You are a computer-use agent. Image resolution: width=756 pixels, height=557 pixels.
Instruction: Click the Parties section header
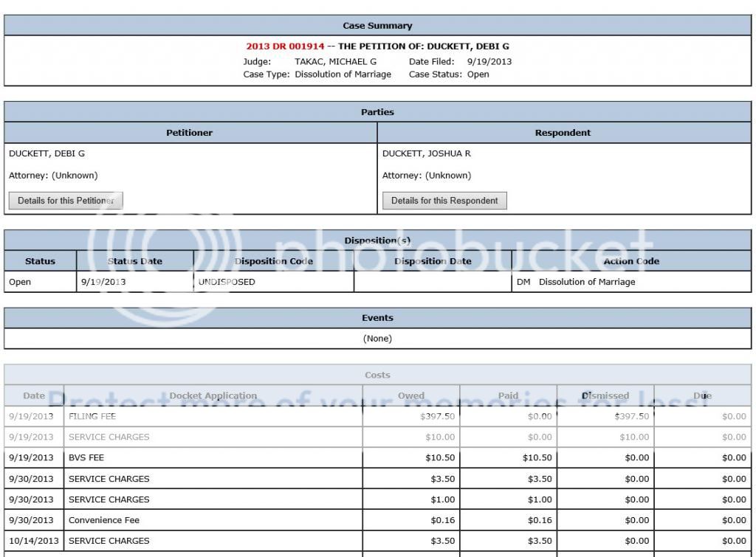point(377,112)
